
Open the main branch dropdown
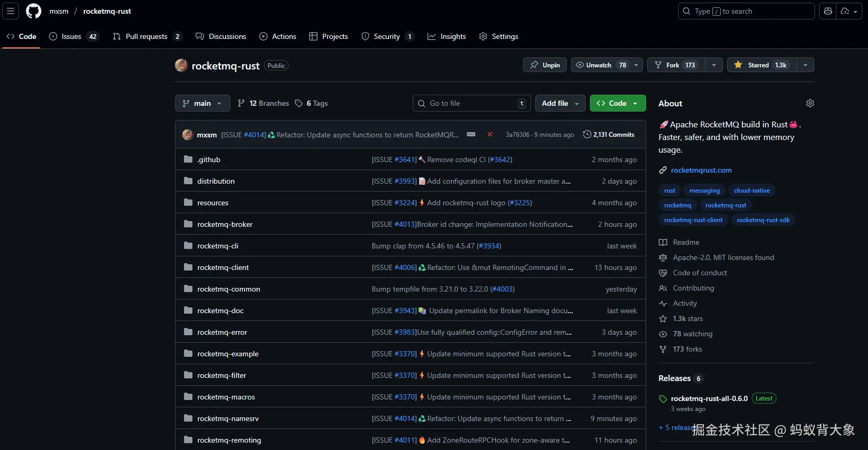point(202,104)
